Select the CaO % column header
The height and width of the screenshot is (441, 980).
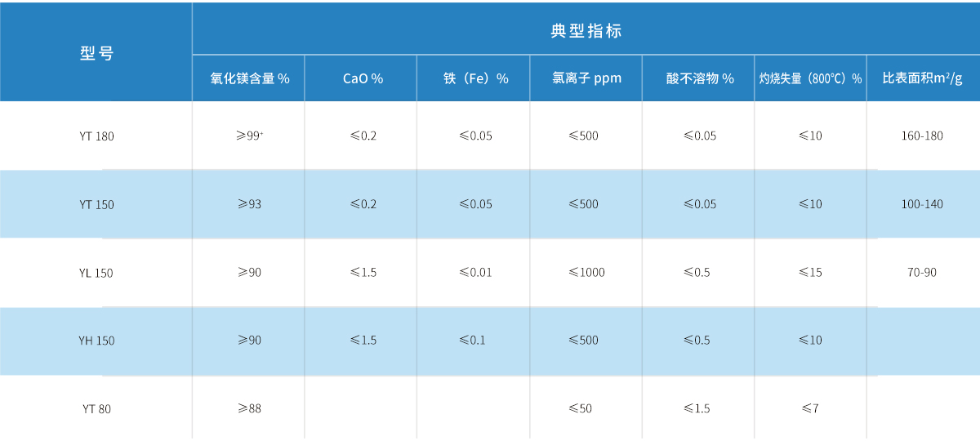tap(363, 78)
